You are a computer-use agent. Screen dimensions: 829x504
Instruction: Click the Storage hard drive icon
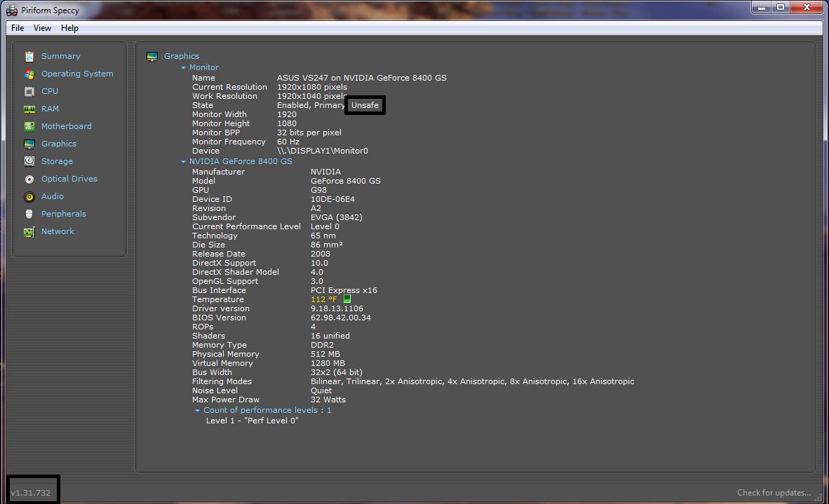click(x=29, y=161)
